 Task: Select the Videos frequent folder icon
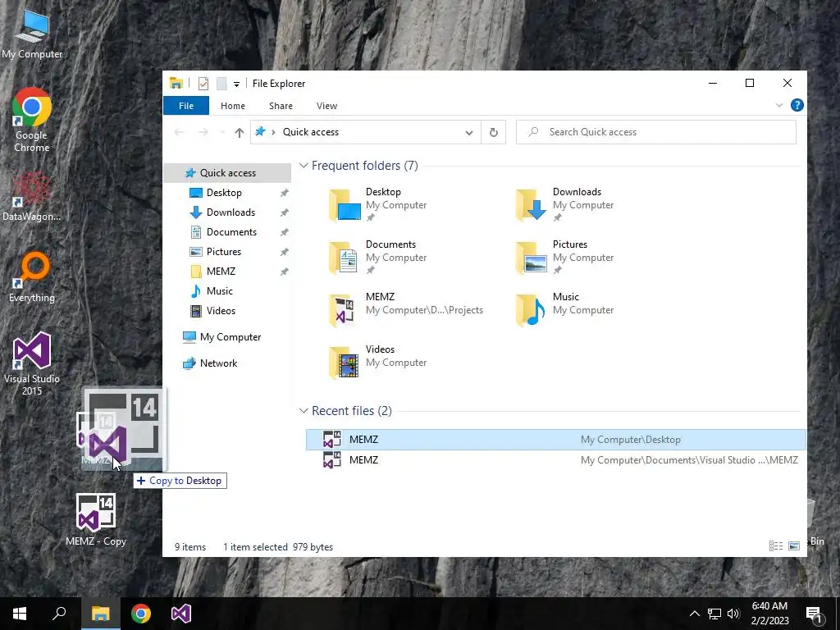click(345, 362)
